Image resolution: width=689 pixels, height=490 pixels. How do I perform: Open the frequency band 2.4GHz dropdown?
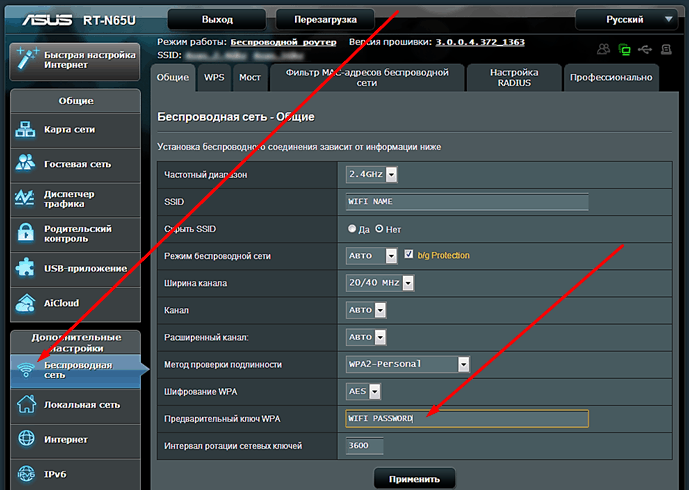pos(371,174)
